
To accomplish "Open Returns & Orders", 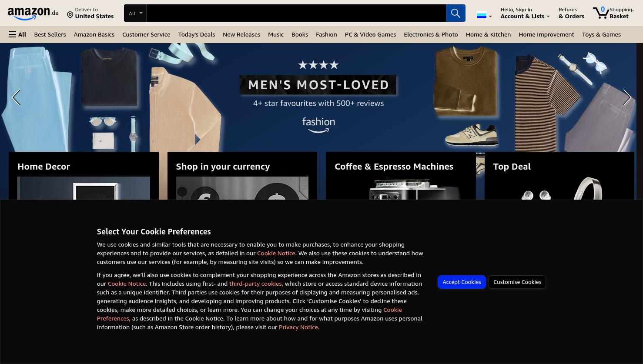I will (571, 13).
